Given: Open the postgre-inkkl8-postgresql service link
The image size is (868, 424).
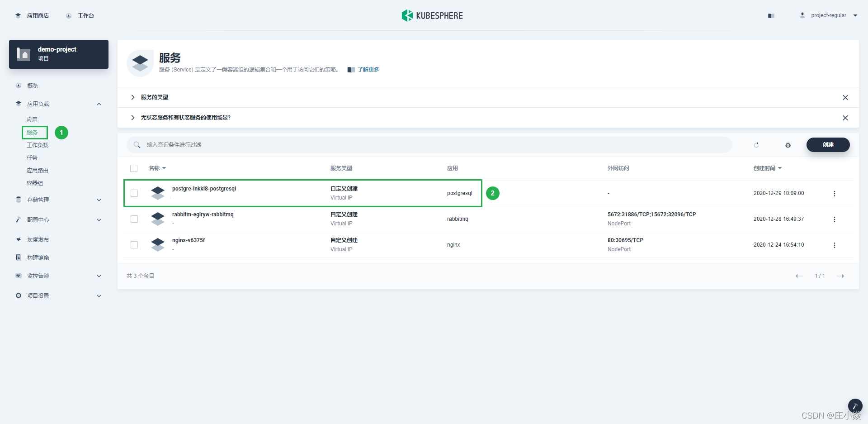Looking at the screenshot, I should (x=204, y=189).
